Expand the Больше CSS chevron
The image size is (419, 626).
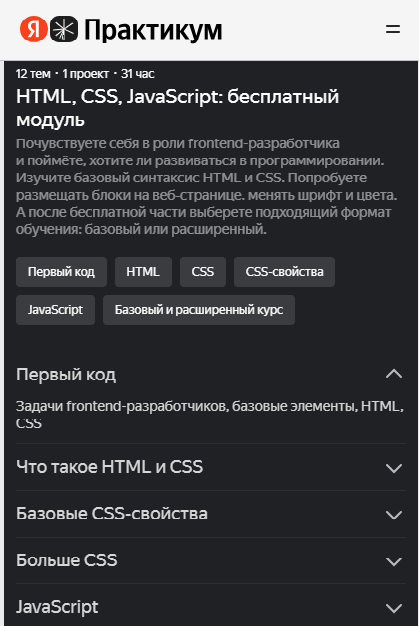tap(394, 561)
